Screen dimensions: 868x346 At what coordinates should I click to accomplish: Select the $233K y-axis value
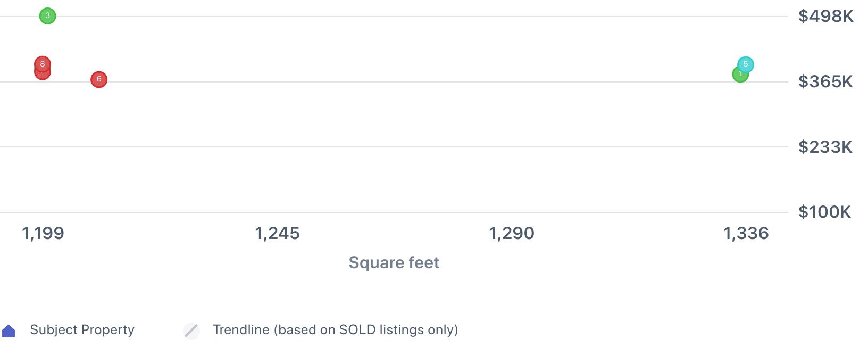coord(825,147)
